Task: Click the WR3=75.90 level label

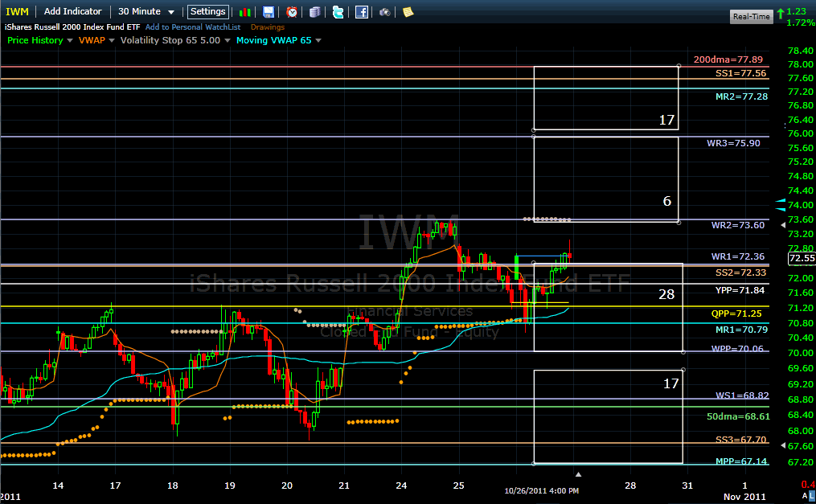Action: pyautogui.click(x=733, y=143)
